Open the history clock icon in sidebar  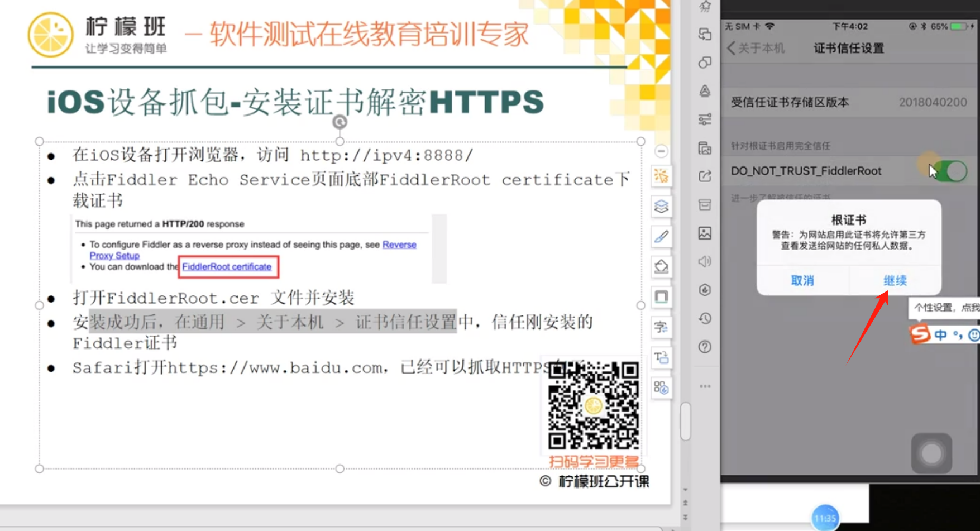705,319
